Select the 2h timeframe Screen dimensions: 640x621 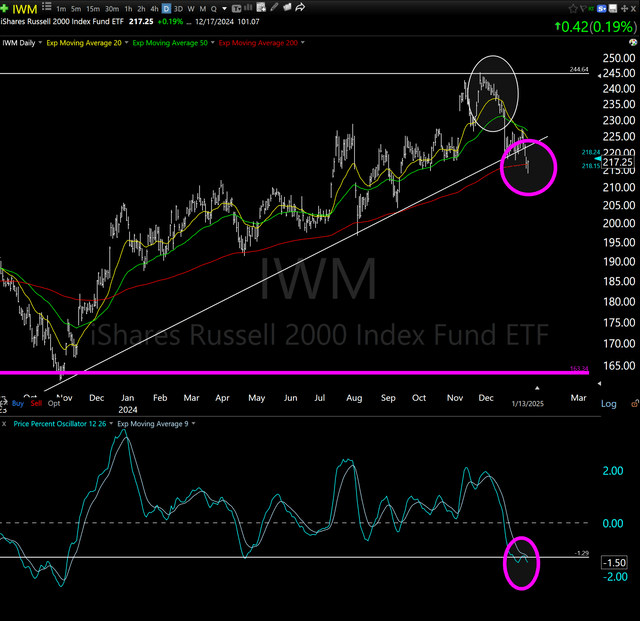pos(141,9)
